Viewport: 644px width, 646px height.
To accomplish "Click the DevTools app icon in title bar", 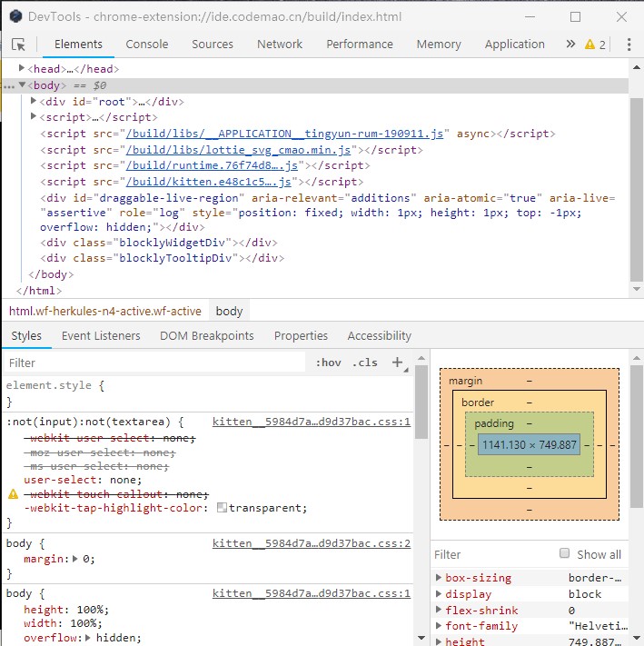I will [15, 16].
